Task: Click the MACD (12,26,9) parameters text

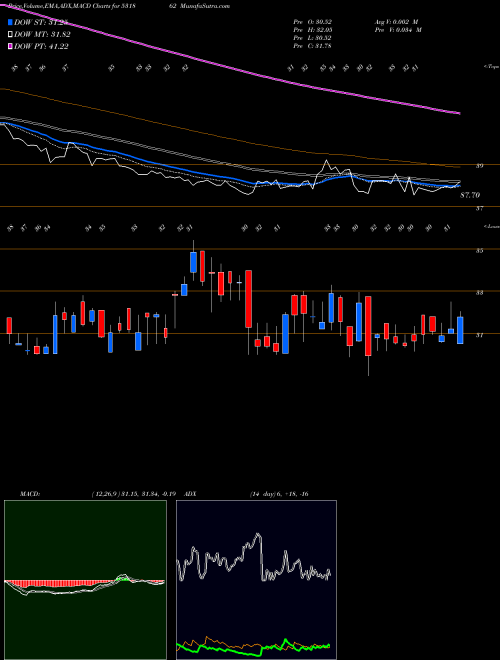Action: pyautogui.click(x=136, y=493)
